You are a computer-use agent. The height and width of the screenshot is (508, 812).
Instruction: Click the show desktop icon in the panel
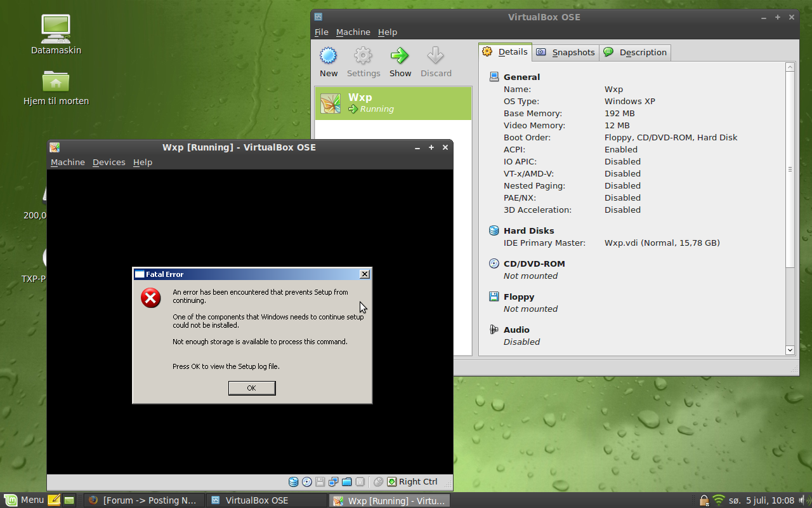click(x=69, y=500)
